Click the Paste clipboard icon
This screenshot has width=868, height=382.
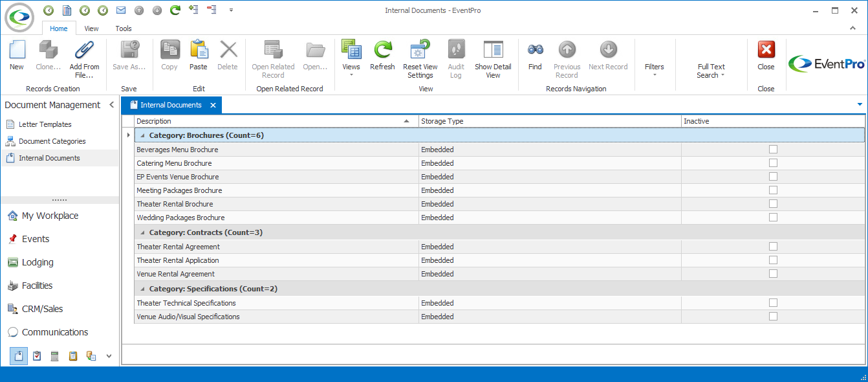tap(199, 50)
